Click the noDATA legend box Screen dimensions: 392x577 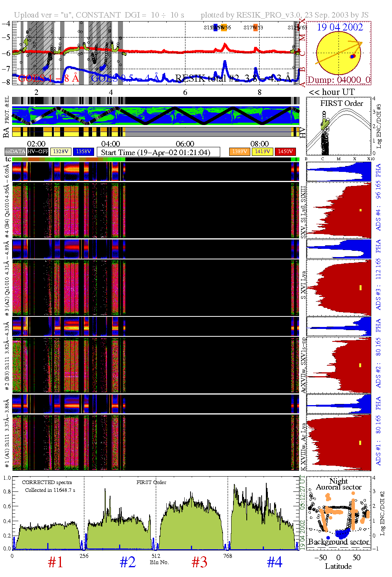[x=15, y=152]
